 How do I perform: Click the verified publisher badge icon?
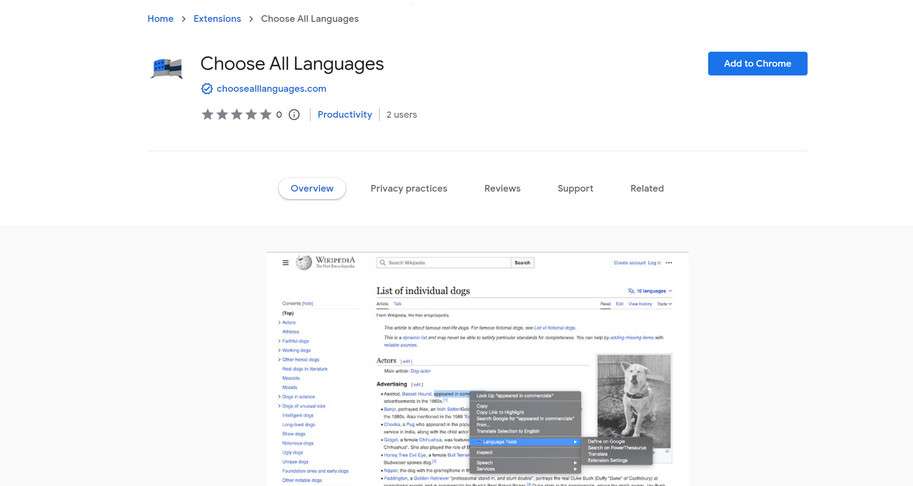(207, 88)
